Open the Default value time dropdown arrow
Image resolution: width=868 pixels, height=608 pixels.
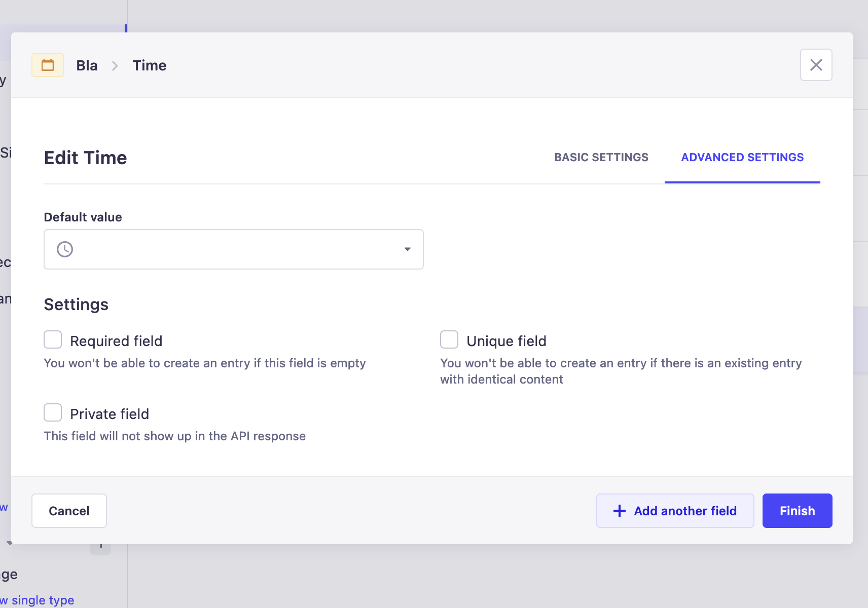click(407, 249)
